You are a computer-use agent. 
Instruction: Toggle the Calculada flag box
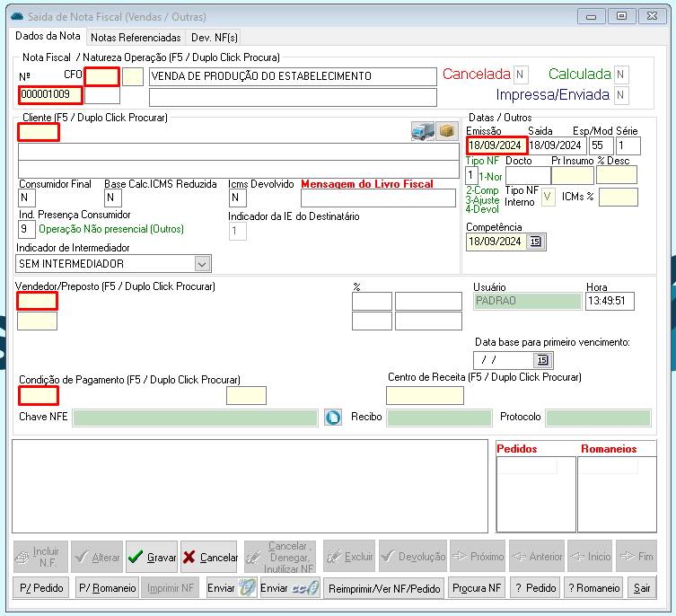[621, 75]
